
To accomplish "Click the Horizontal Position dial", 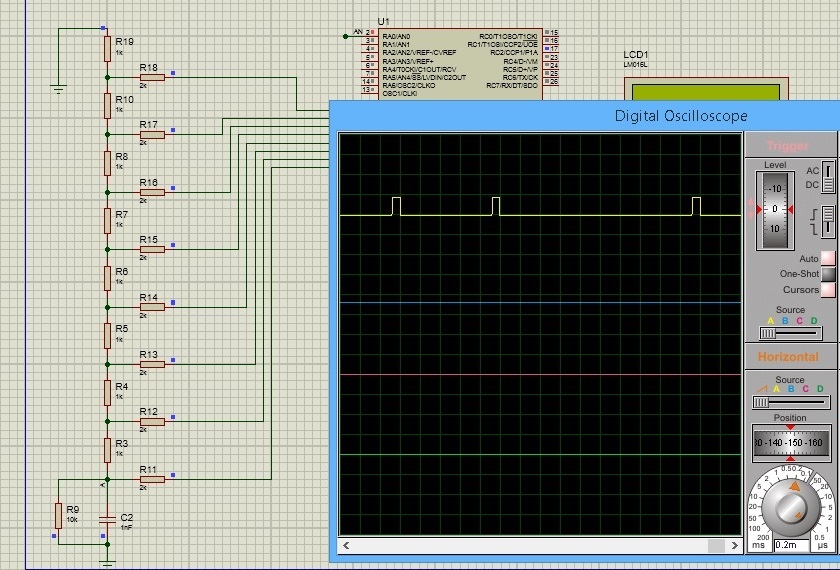I will click(x=790, y=442).
